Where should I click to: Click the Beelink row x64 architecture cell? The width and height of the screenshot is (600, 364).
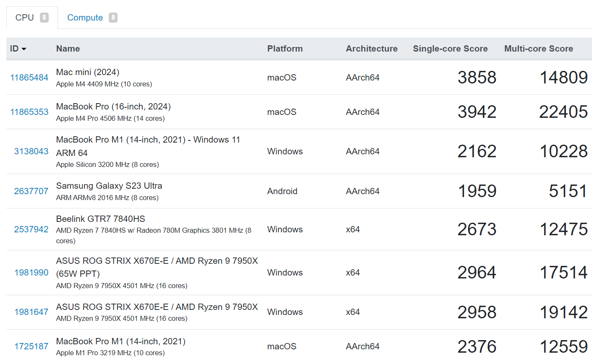353,229
